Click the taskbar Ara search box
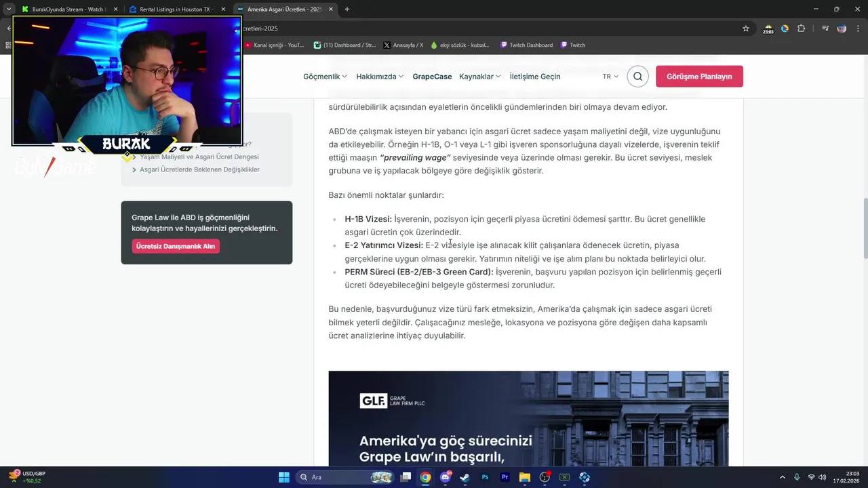The height and width of the screenshot is (488, 868). click(346, 477)
